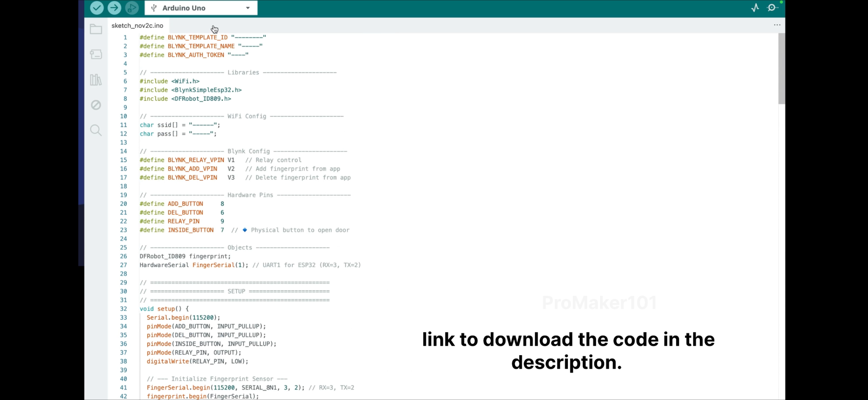
Task: Open the editor tab options ellipsis menu
Action: tap(777, 25)
